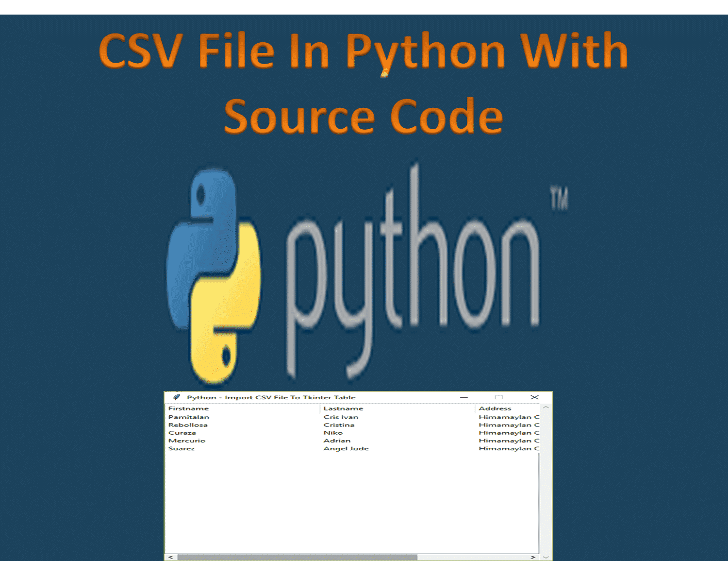Select the Suarez row
Image resolution: width=728 pixels, height=561 pixels.
point(352,448)
